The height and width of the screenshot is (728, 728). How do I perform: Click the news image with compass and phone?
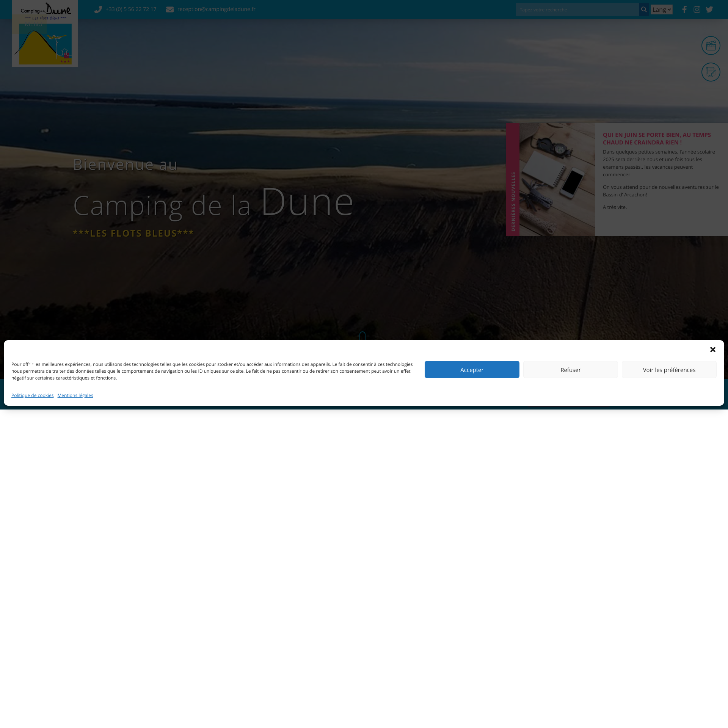[x=557, y=179]
